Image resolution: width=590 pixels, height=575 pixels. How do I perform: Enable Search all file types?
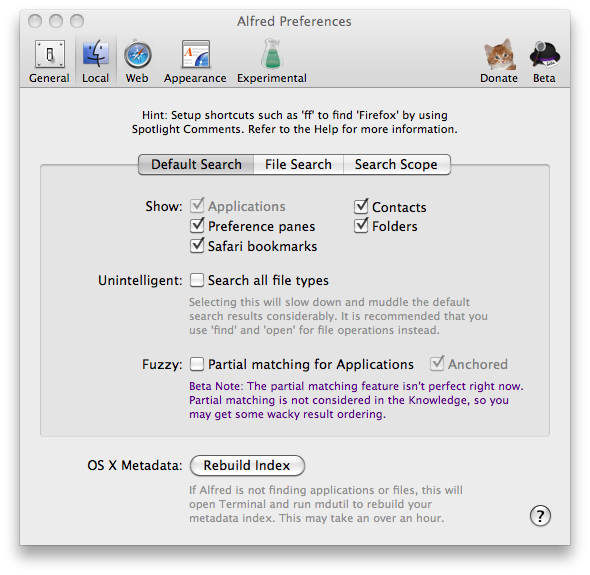tap(197, 280)
